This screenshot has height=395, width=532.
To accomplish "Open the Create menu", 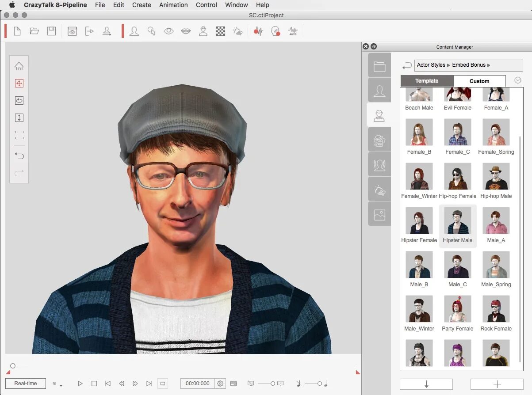I will (142, 5).
